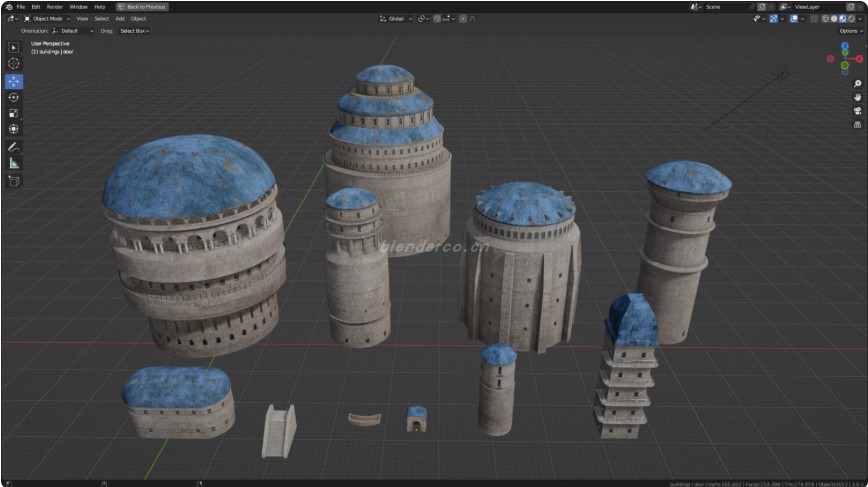868x487 pixels.
Task: Select the Cursor tool
Action: click(14, 64)
